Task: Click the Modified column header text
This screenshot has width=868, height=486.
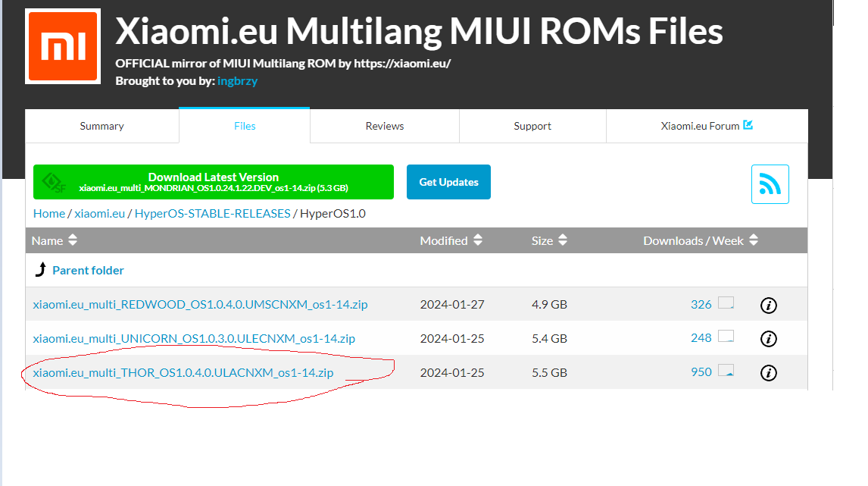Action: coord(444,240)
